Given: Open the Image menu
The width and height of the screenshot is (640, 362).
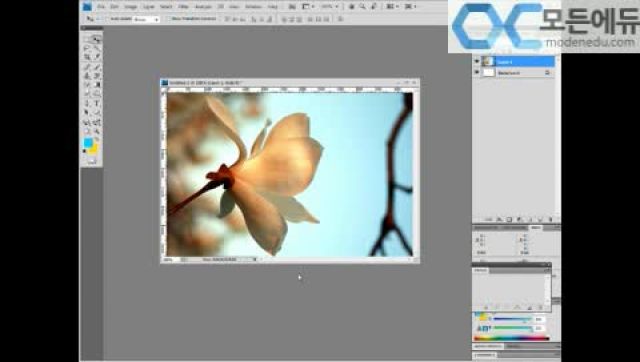Looking at the screenshot, I should coord(131,7).
